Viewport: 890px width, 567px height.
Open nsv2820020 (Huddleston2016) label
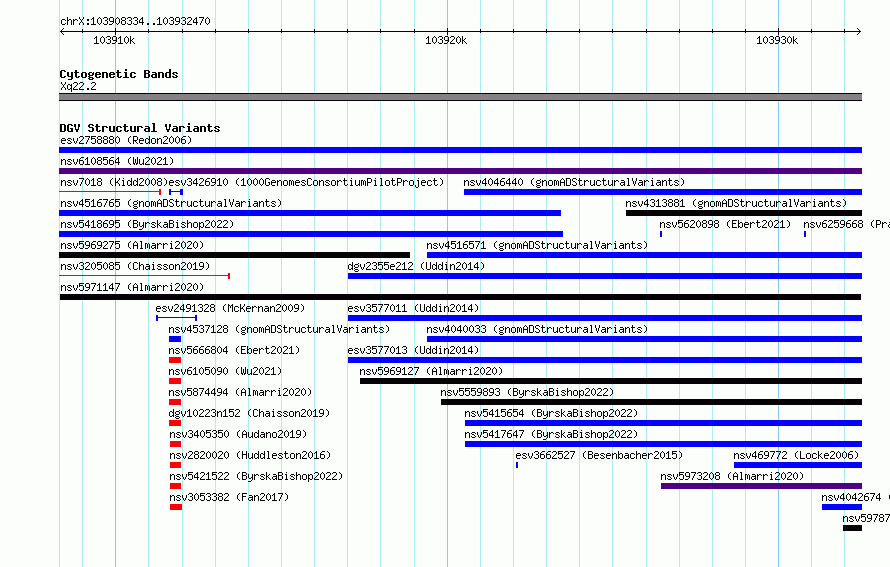[x=250, y=455]
